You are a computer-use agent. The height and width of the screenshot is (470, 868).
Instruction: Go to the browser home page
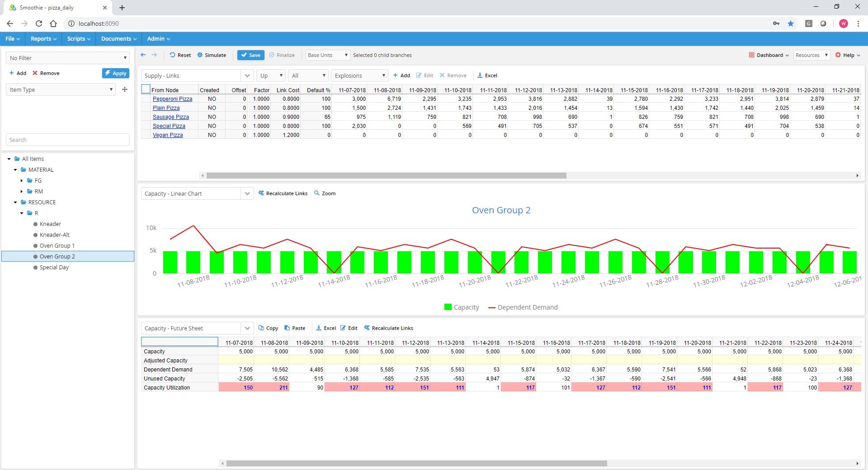[x=53, y=23]
